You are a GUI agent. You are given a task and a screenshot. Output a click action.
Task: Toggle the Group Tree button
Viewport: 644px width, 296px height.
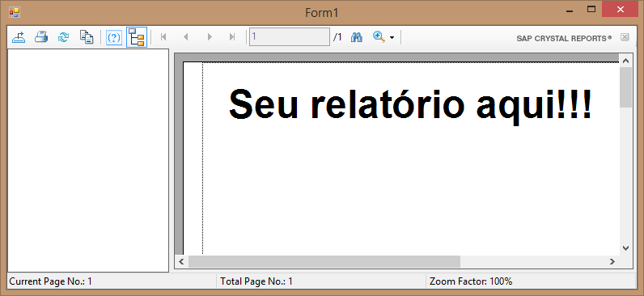(137, 37)
